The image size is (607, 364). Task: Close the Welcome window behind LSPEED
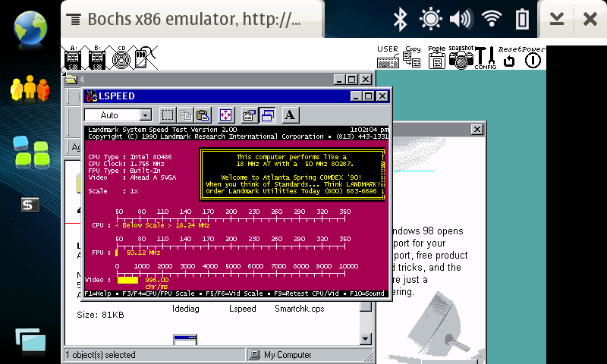477,130
